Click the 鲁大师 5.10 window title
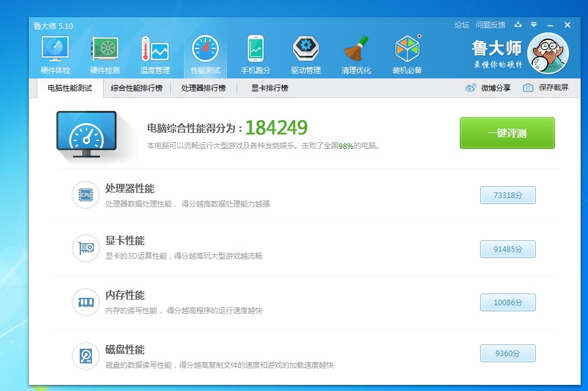 (x=53, y=26)
